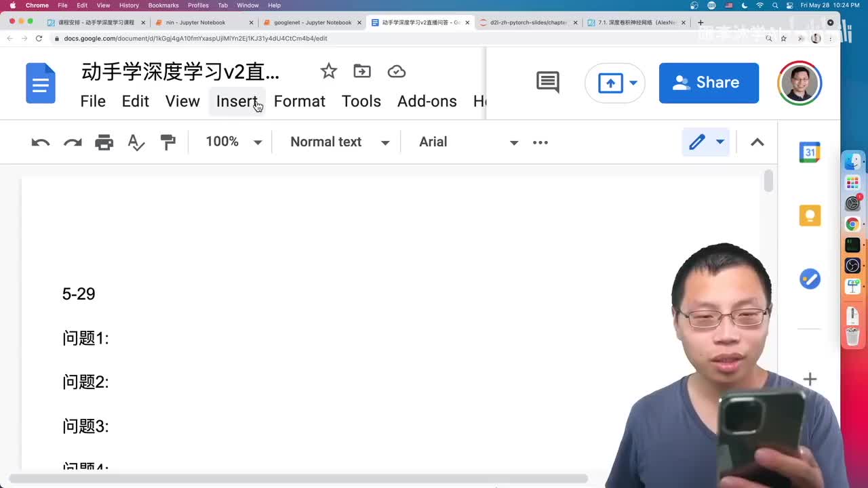Screen dimensions: 868x488
Task: Open System Preferences from the Dock
Action: 853,203
